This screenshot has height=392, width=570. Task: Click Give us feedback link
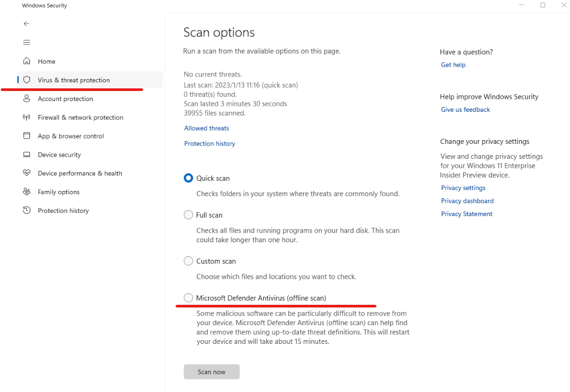[465, 110]
